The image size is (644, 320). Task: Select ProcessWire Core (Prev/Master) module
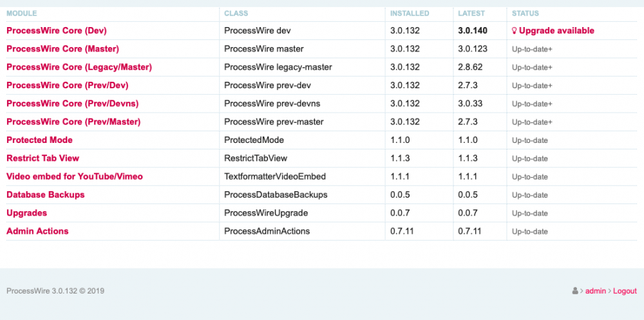click(x=73, y=122)
